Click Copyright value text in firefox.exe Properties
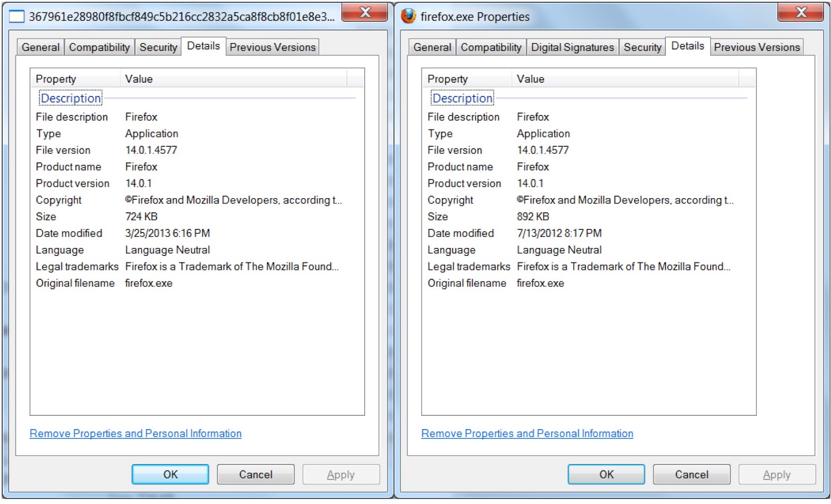831x504 pixels. pyautogui.click(x=625, y=200)
